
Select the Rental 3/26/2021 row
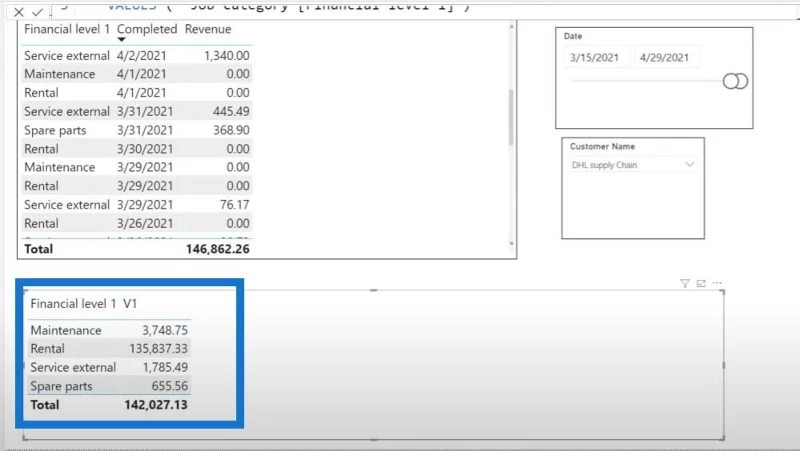pos(137,223)
